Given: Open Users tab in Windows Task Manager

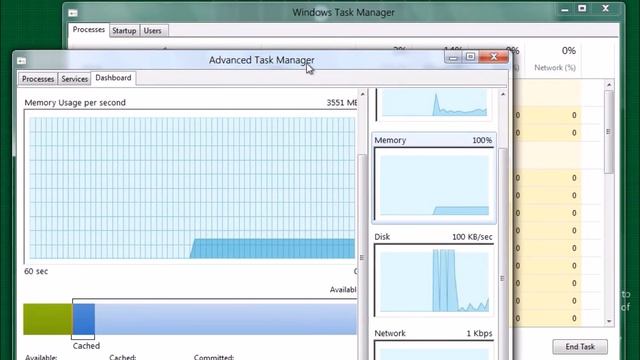Looking at the screenshot, I should 153,31.
